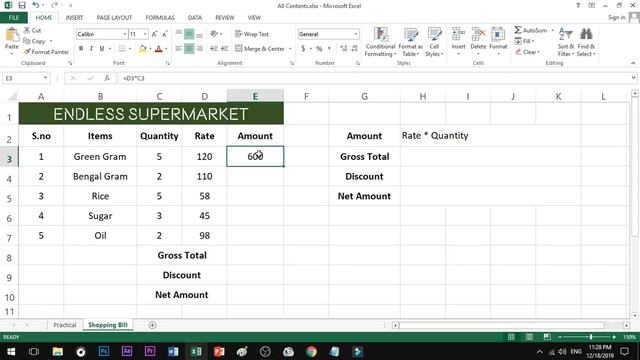
Task: Click the decrease decimal icon
Action: (x=354, y=49)
